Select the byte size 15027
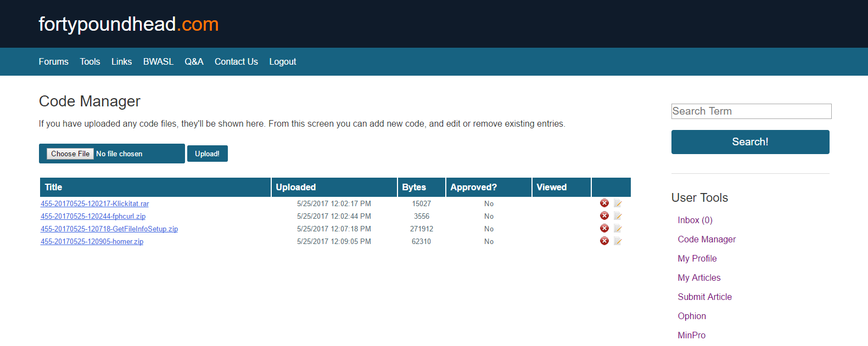 point(422,203)
